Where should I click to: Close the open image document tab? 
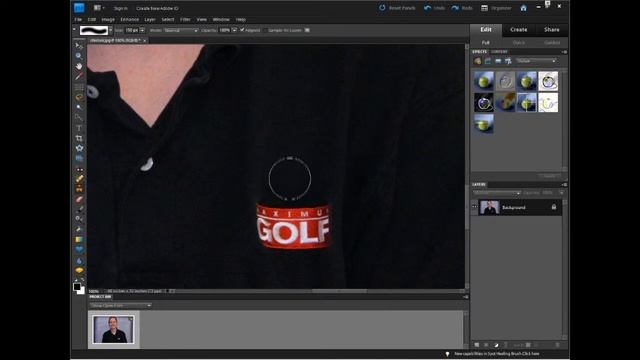click(144, 40)
